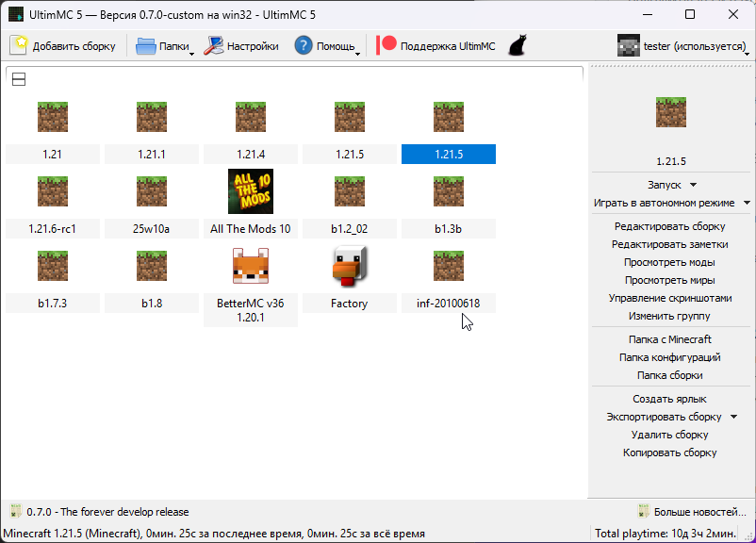This screenshot has height=543, width=756.
Task: Open Папка конфигураций
Action: (669, 357)
